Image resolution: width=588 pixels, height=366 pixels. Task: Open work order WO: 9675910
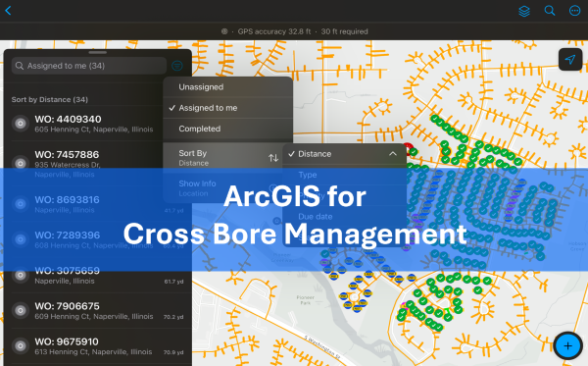[97, 346]
